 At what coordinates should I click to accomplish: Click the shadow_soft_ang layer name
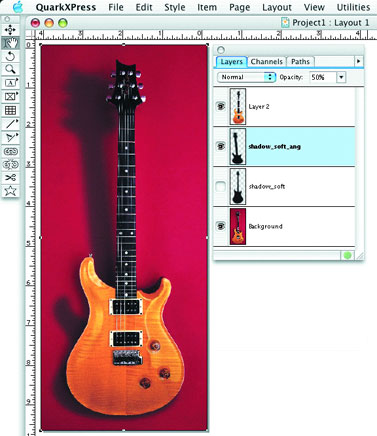(274, 146)
